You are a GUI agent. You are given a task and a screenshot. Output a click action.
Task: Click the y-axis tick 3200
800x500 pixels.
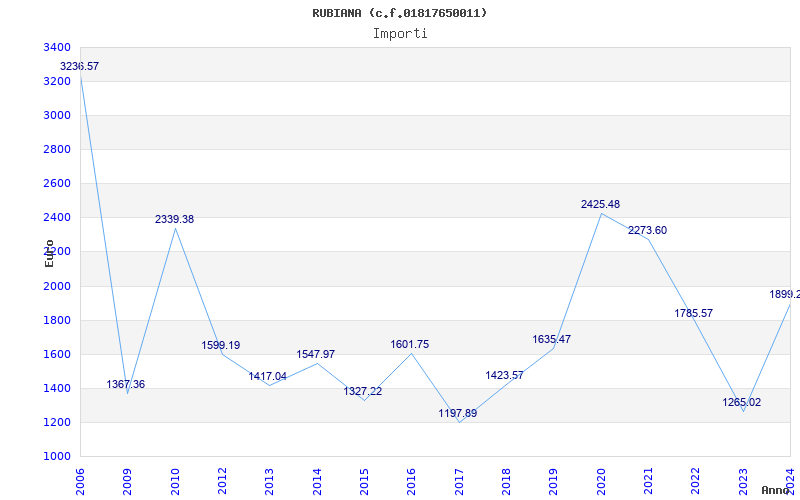tap(57, 82)
